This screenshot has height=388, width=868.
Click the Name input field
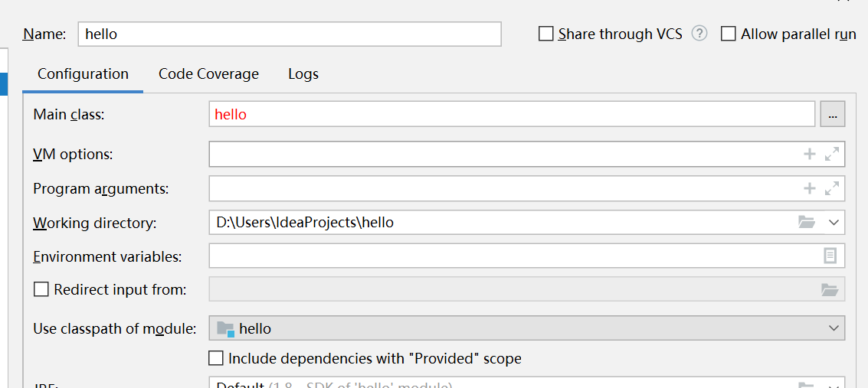pos(290,34)
